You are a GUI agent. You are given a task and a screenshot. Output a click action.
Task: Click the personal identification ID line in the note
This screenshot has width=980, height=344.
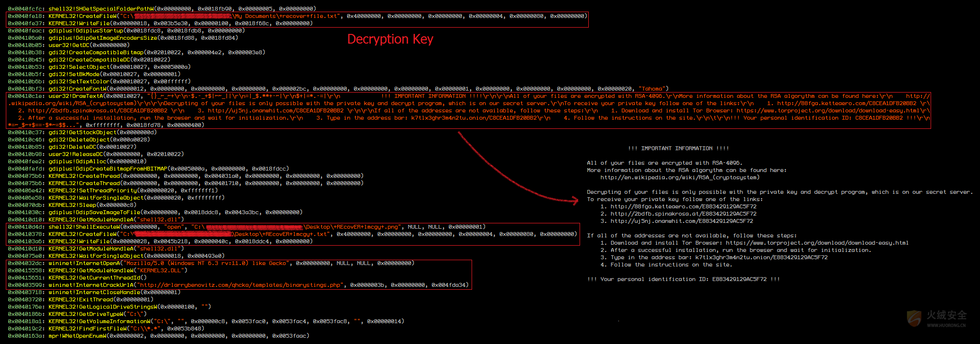pyautogui.click(x=683, y=280)
